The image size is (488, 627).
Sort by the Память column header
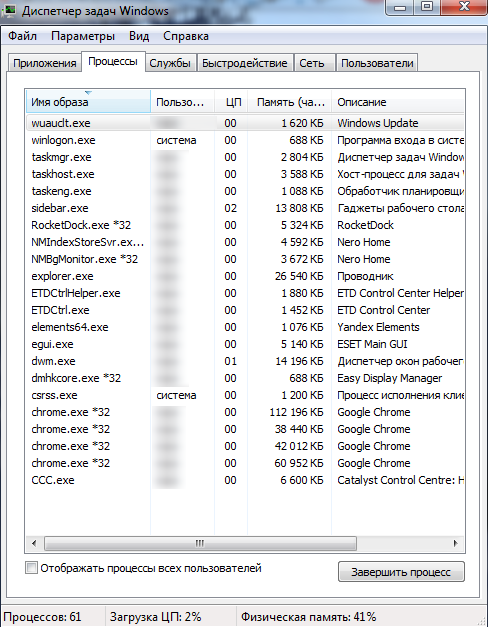click(x=290, y=102)
